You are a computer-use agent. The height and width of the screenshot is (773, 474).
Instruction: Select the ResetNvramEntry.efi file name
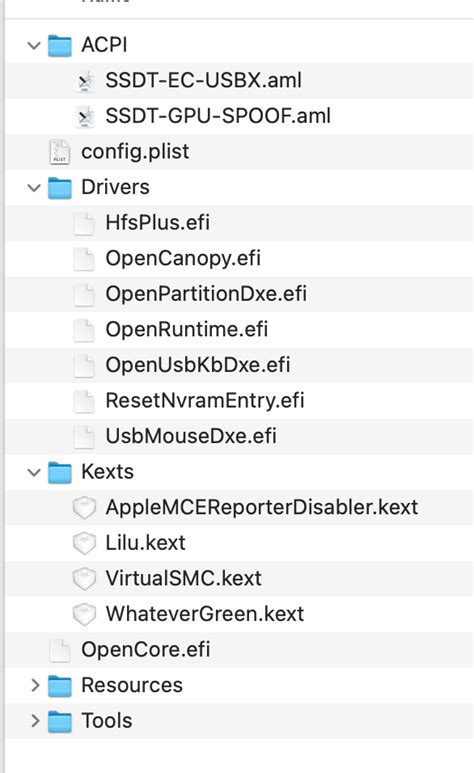pos(205,401)
